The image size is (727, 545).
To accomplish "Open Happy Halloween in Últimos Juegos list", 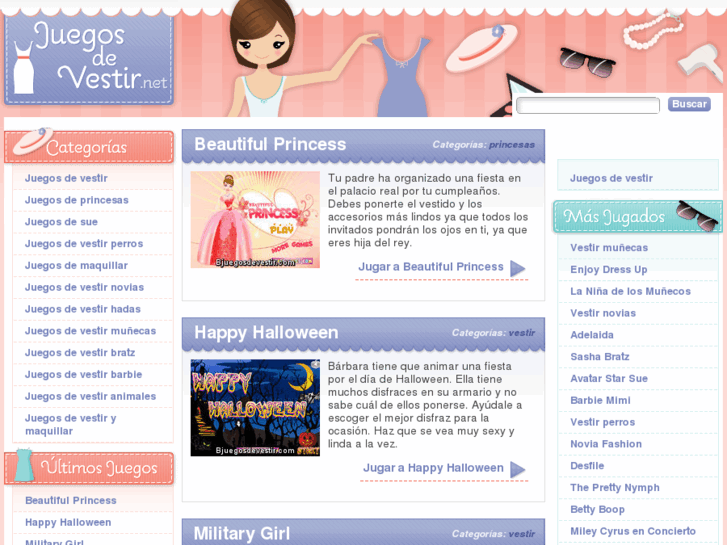I will click(68, 522).
